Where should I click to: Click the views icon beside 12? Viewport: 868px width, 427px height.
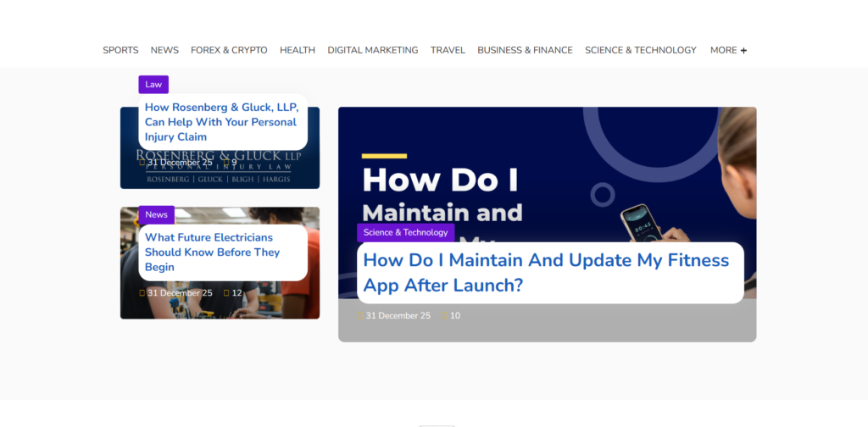pyautogui.click(x=226, y=293)
